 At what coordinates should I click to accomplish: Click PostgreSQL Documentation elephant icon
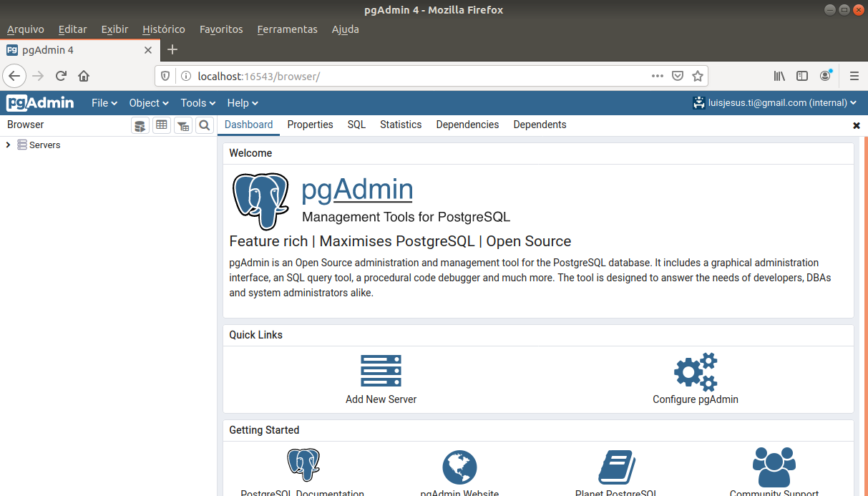[x=303, y=465]
